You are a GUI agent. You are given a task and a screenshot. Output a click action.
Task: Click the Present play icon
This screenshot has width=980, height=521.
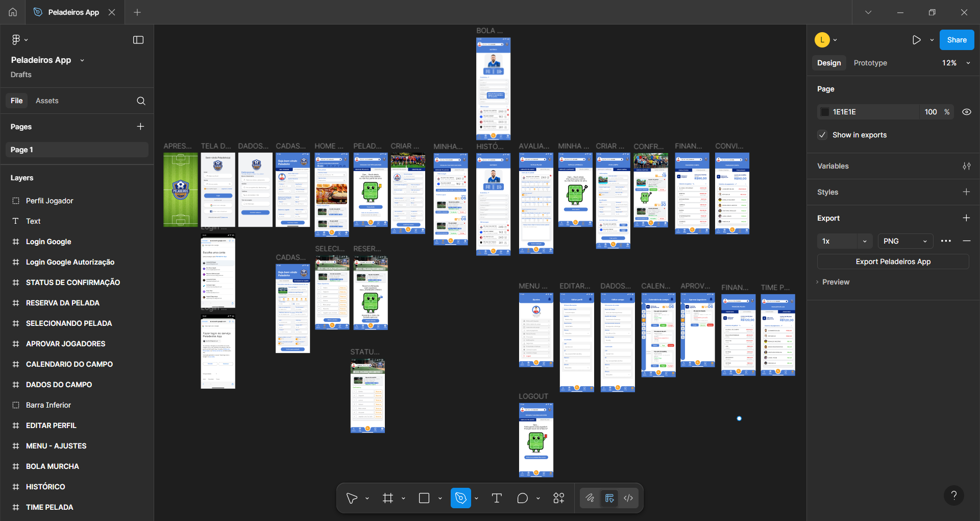point(917,40)
